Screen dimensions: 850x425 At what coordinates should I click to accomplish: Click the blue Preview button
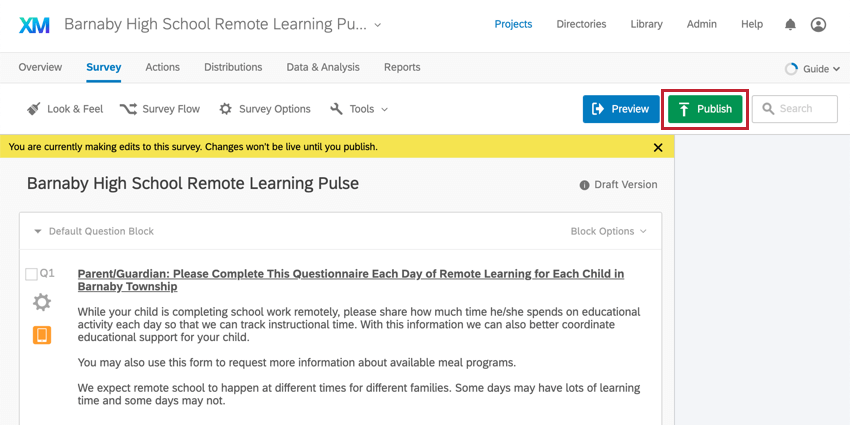621,109
